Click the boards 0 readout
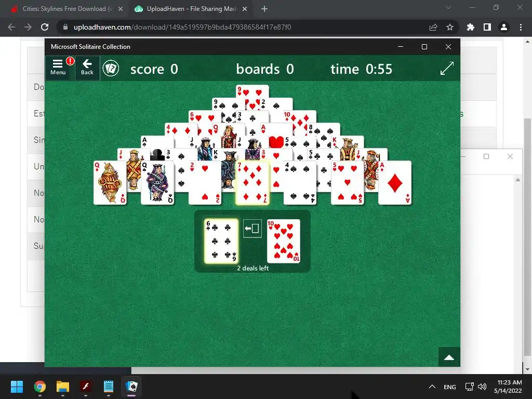Screen dimensions: 532x399 pyautogui.click(x=265, y=69)
